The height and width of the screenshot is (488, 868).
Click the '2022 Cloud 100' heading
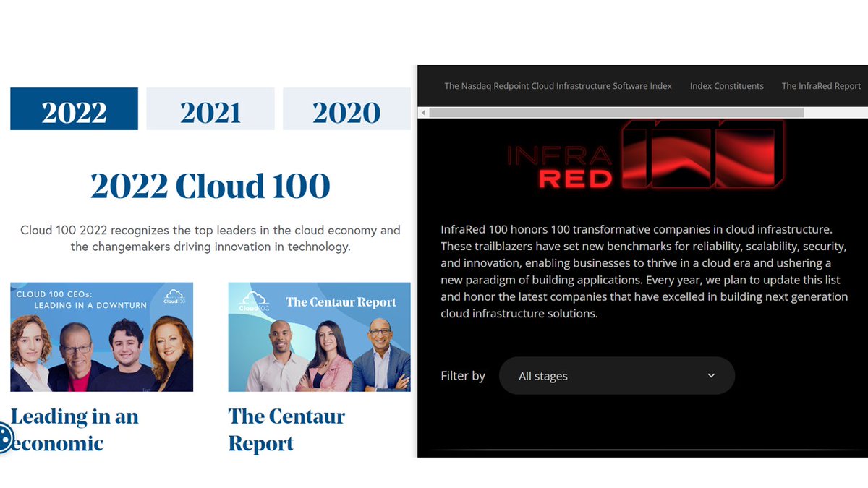coord(210,187)
